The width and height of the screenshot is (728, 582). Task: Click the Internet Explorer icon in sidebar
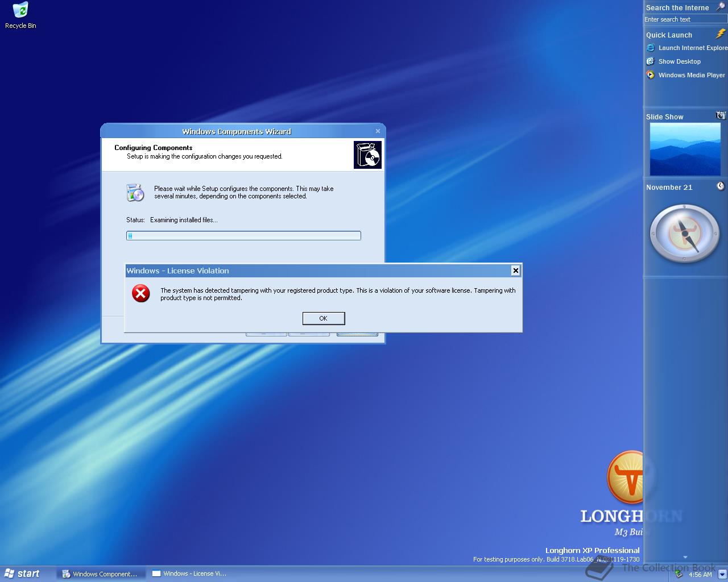click(x=651, y=48)
